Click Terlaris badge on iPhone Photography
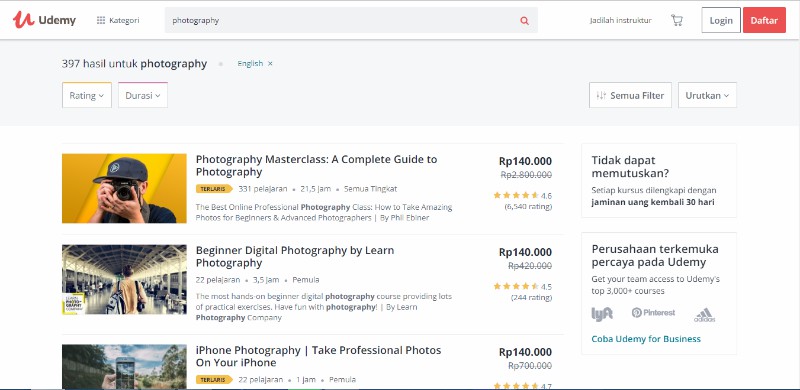The width and height of the screenshot is (800, 390). [214, 380]
